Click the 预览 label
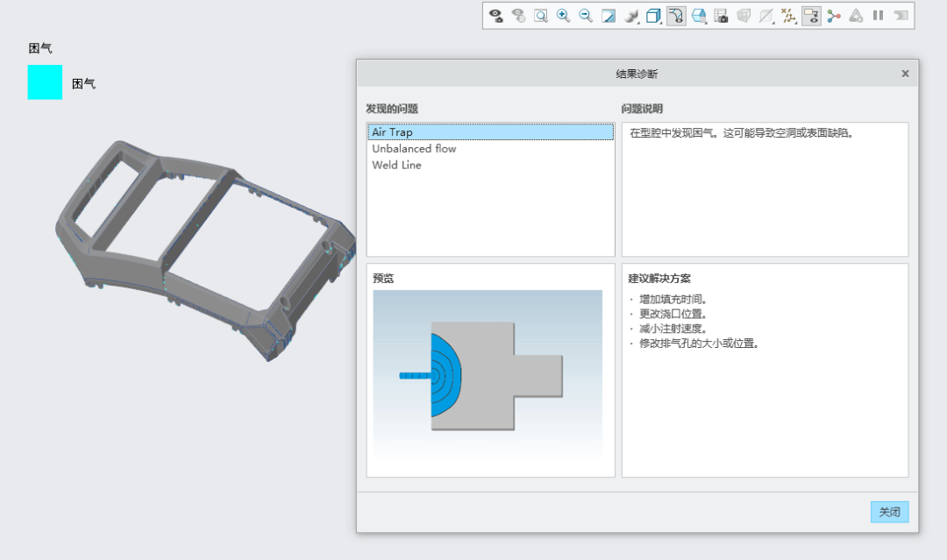947x560 pixels. point(383,278)
